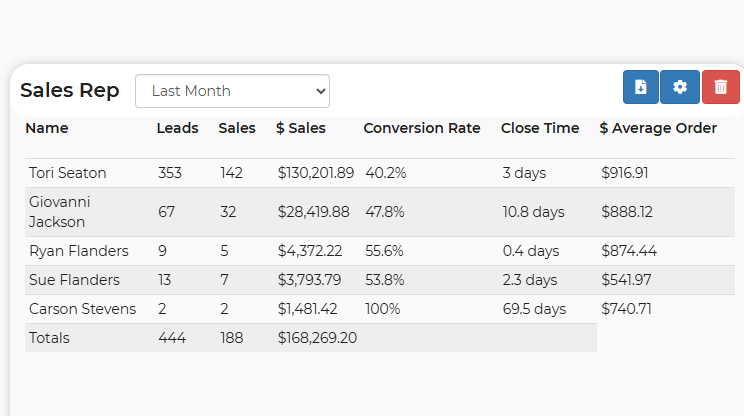Select the Ryan Flanders name cell
744x416 pixels.
[x=79, y=250]
